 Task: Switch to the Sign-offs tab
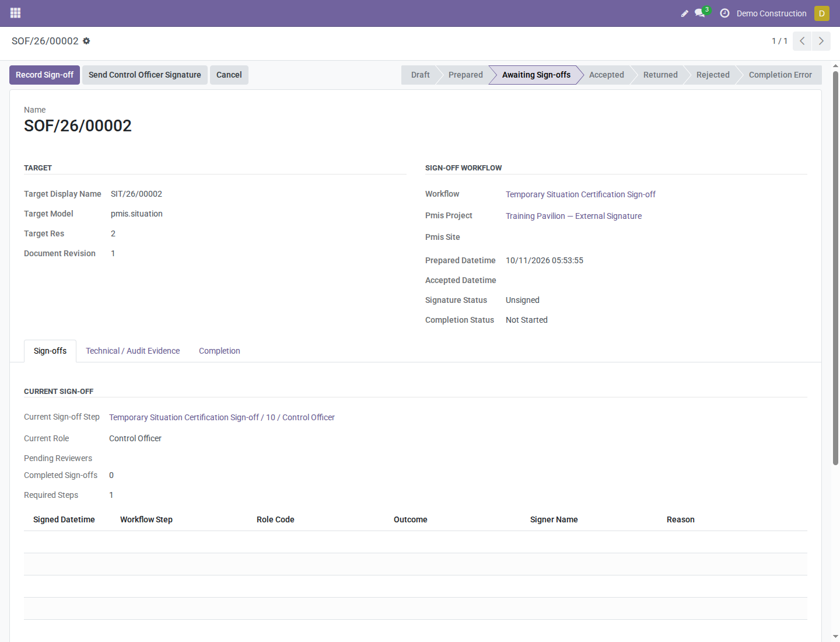pyautogui.click(x=50, y=351)
